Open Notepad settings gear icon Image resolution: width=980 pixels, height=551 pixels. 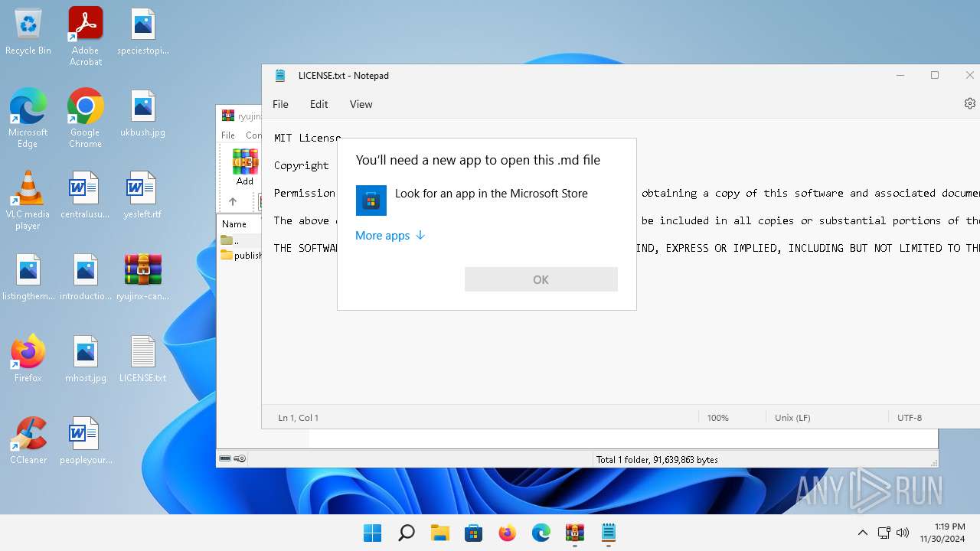click(969, 103)
